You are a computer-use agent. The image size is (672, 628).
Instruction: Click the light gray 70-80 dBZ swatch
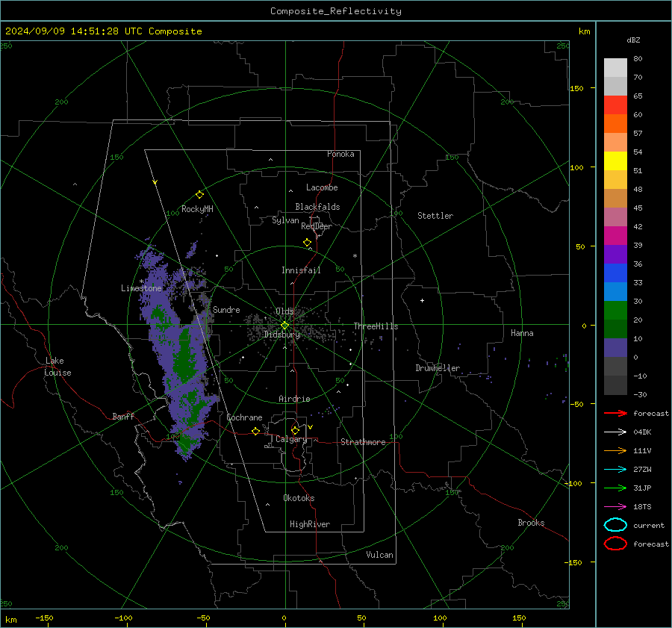pyautogui.click(x=615, y=67)
